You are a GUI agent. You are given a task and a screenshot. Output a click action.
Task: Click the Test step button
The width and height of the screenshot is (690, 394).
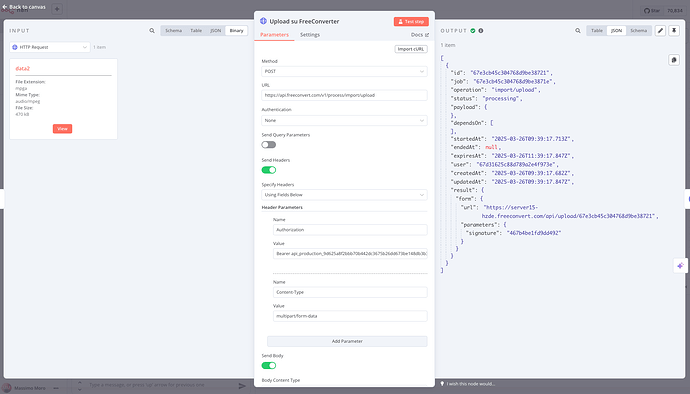(x=411, y=22)
